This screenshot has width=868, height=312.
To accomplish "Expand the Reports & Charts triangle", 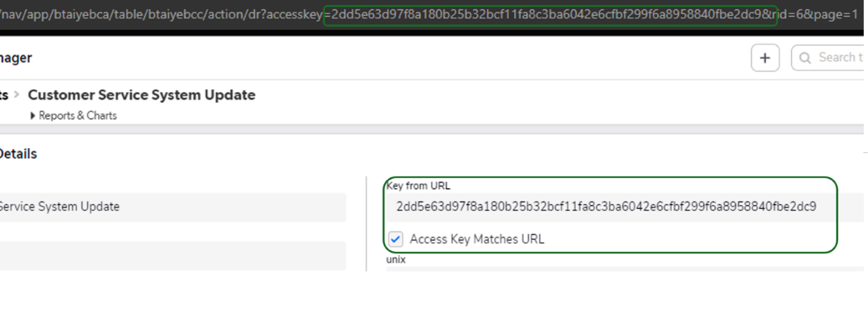I will [33, 115].
